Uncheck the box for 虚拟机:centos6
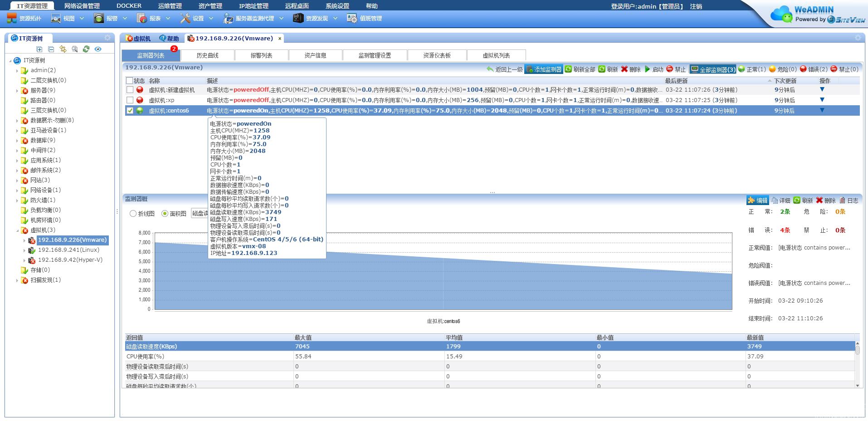868x421 pixels. (x=130, y=110)
